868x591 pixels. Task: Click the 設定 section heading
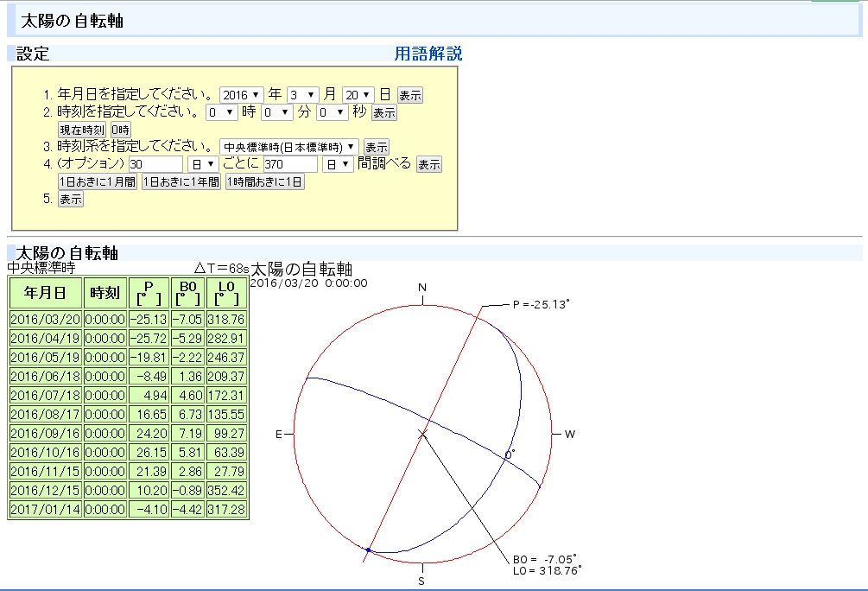[33, 54]
